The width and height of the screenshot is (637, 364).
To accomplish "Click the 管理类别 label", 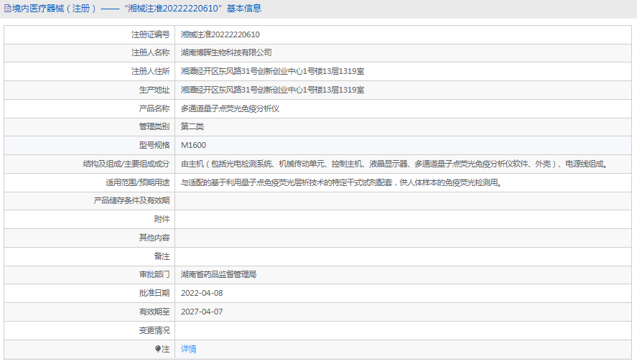I will tap(154, 127).
